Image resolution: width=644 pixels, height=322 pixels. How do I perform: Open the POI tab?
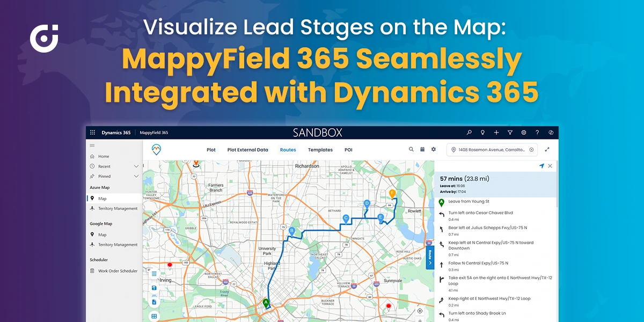[x=348, y=150]
